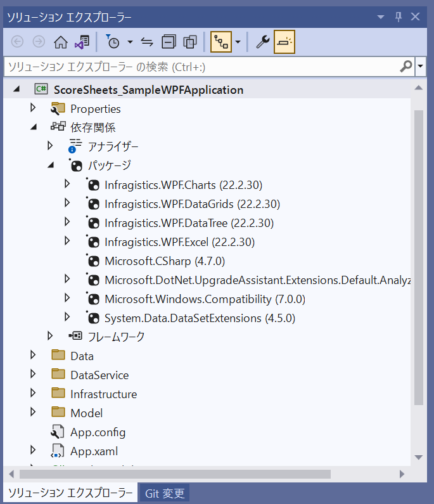This screenshot has width=434, height=504.
Task: Toggle the file nesting icon
Action: [x=221, y=42]
